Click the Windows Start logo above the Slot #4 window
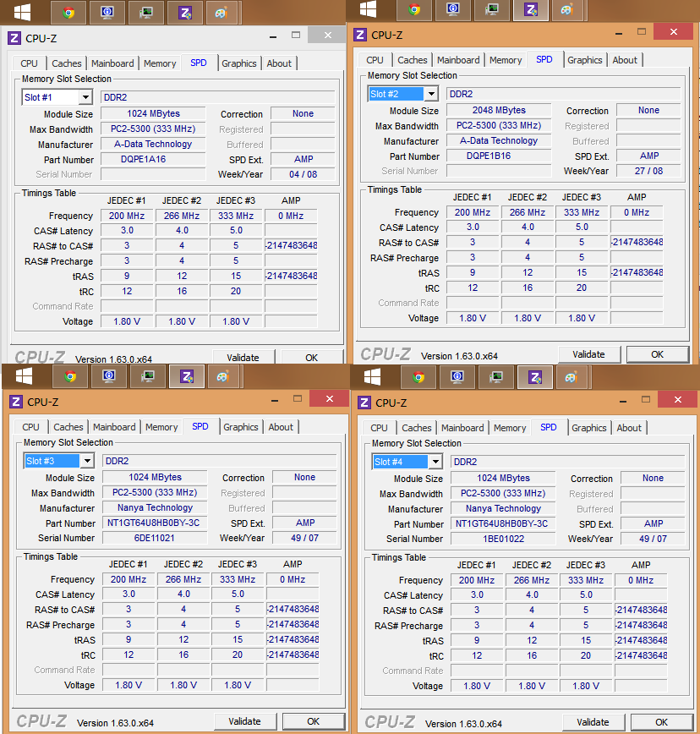Viewport: 700px width, 734px height. click(x=373, y=377)
